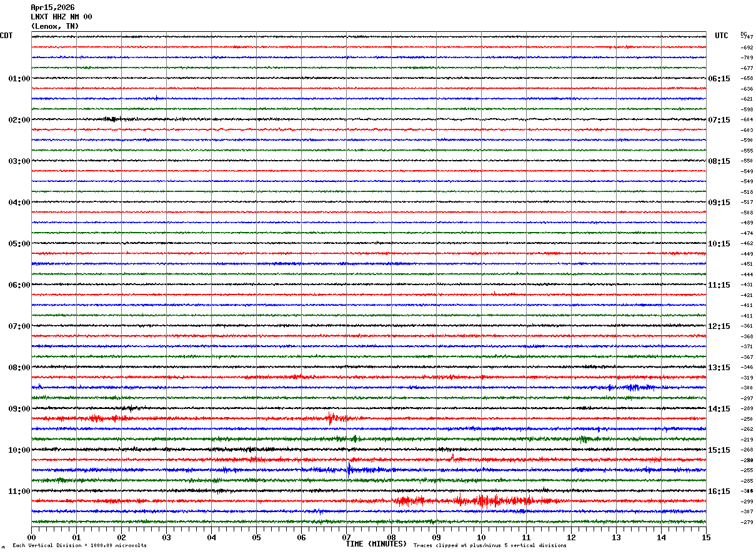Viewport: 756px width, 554px height.
Task: Click the 09:15 UTC row label
Action: click(719, 203)
